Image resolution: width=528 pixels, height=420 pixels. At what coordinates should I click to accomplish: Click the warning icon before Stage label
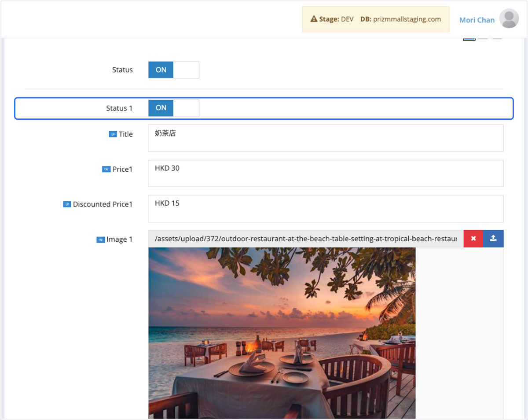(314, 19)
